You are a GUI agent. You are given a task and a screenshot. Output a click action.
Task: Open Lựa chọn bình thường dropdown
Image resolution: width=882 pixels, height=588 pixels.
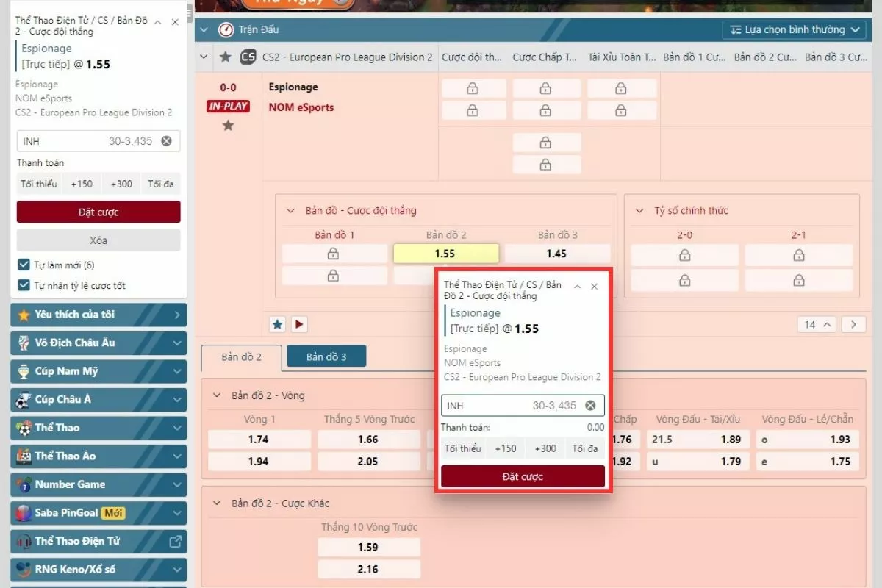tap(794, 30)
